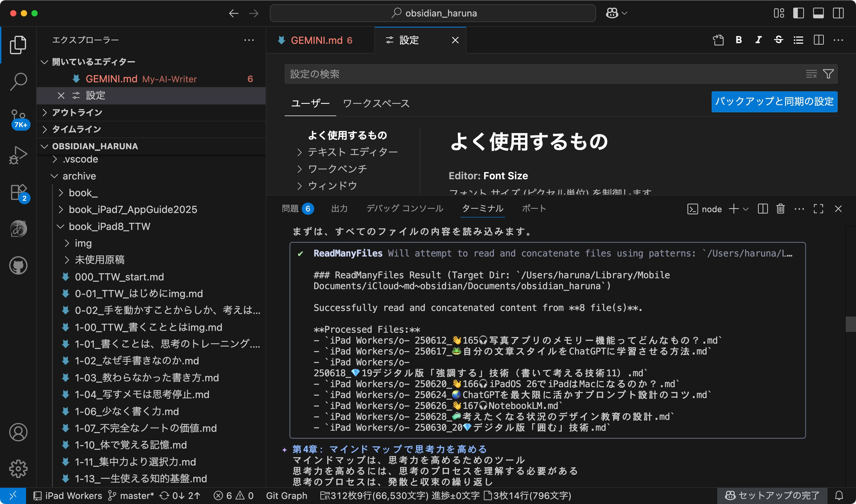Image resolution: width=856 pixels, height=504 pixels.
Task: Switch to the ワークスペース settings tab
Action: click(x=376, y=103)
